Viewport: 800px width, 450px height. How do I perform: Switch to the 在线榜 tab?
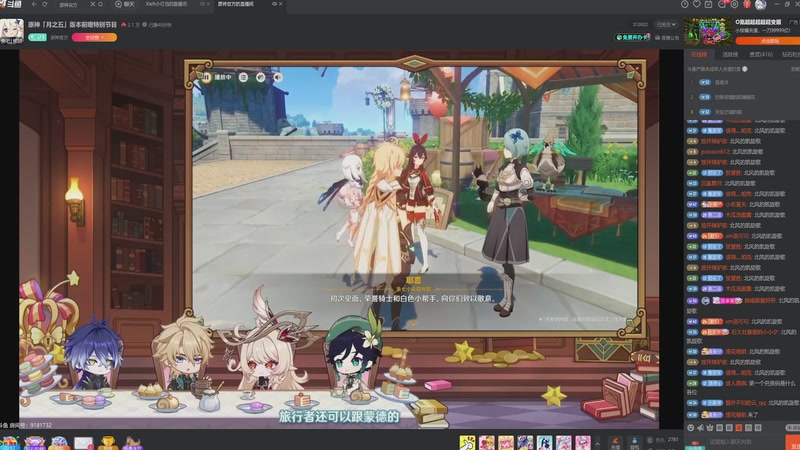tap(699, 54)
